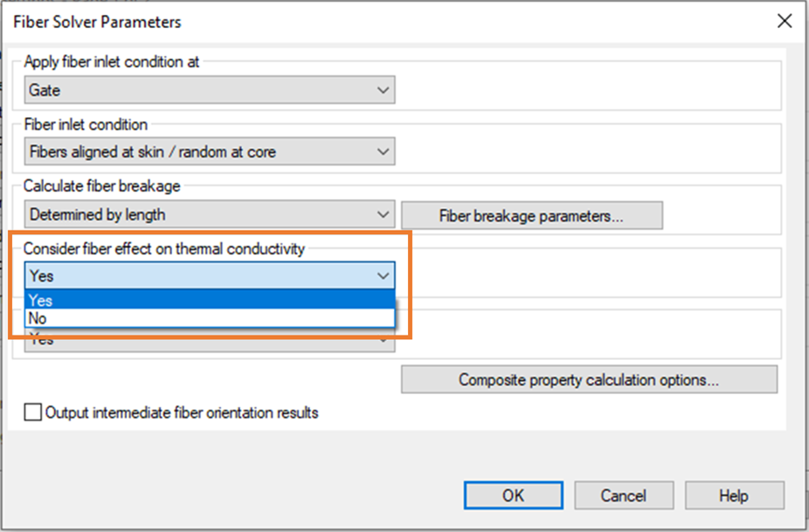Open the 'Calculate fiber breakage' combo box
Viewport: 809px width, 532px height.
pyautogui.click(x=209, y=214)
